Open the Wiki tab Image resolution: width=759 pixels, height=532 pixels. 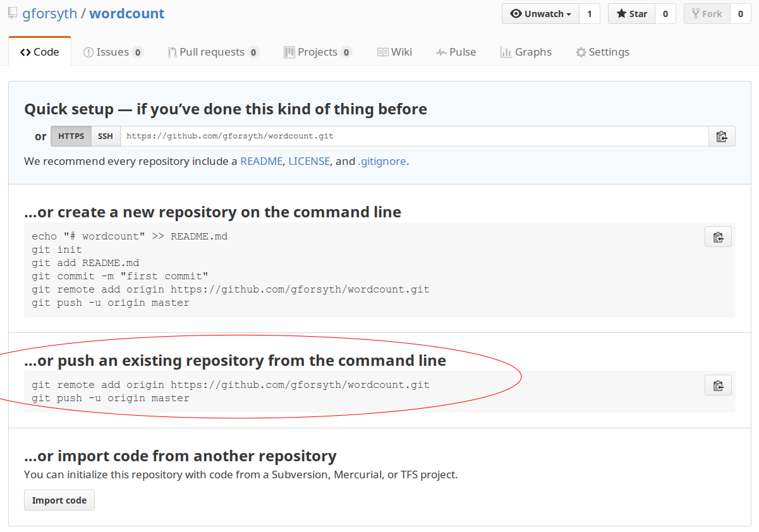(394, 52)
